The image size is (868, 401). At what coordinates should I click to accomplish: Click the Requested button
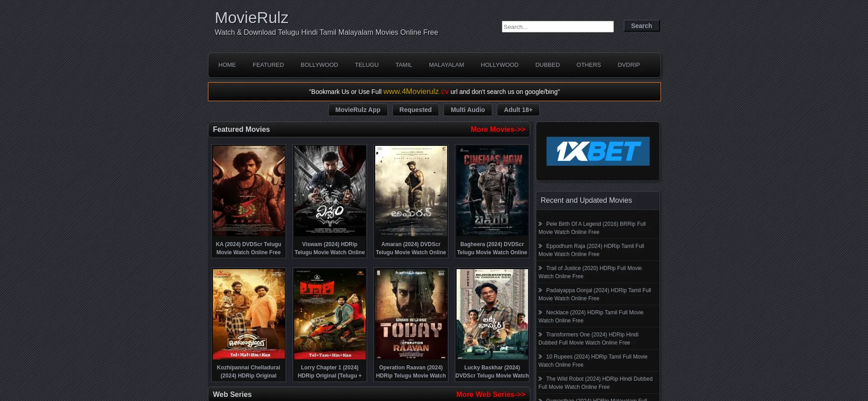[415, 110]
